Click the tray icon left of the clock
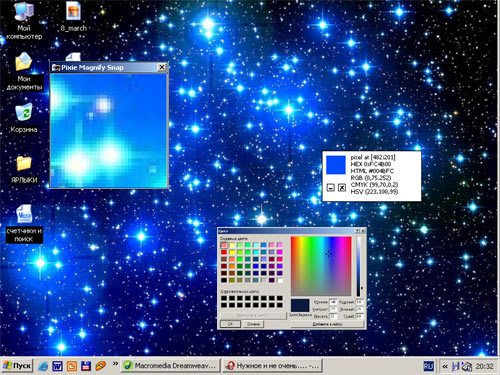Viewport: 500px width, 375px height. tap(467, 366)
